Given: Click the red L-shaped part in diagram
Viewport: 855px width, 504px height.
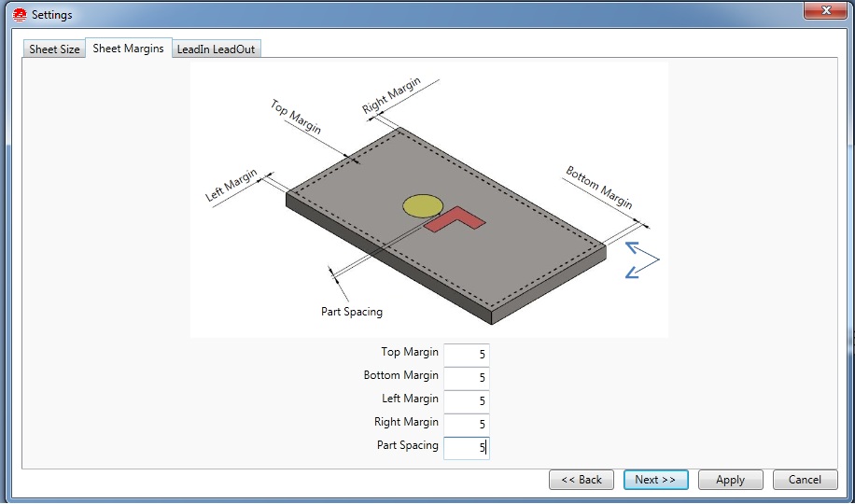Looking at the screenshot, I should click(x=456, y=218).
